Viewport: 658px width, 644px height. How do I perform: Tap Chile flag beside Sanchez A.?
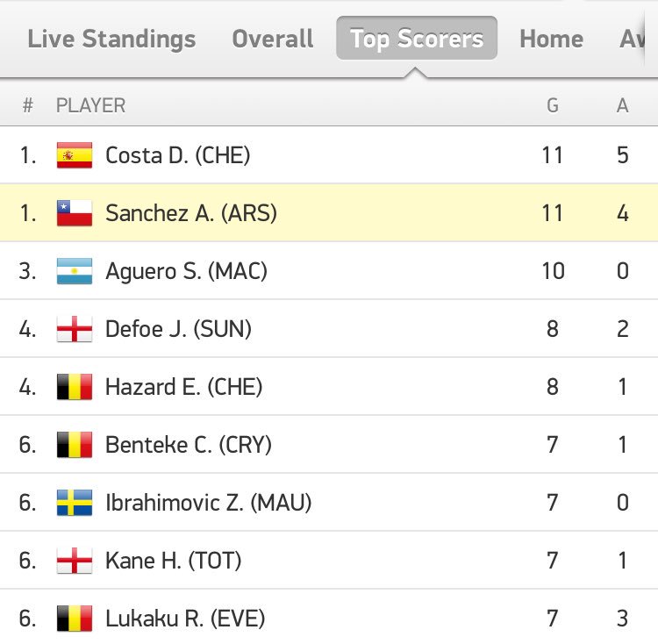[75, 213]
